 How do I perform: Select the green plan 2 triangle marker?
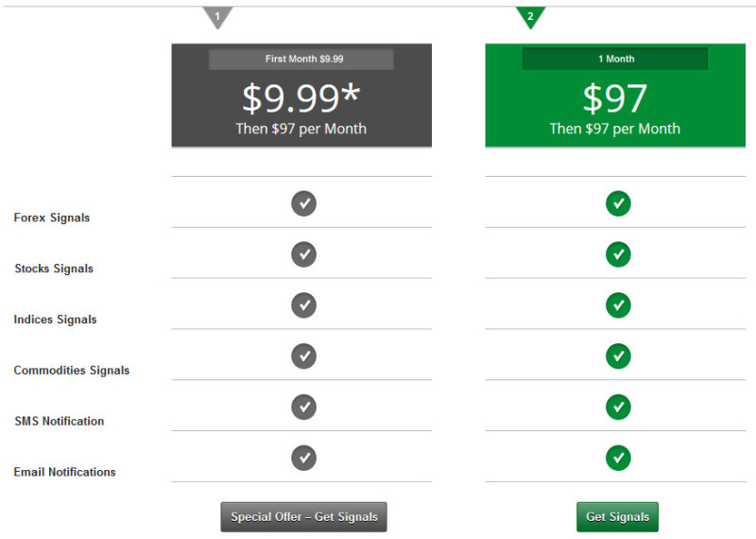point(530,17)
